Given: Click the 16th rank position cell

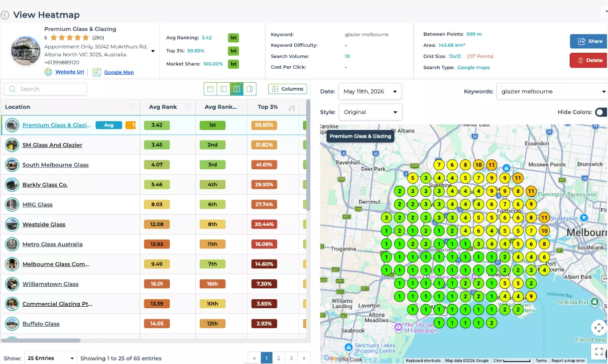Looking at the screenshot, I should click(x=213, y=284).
